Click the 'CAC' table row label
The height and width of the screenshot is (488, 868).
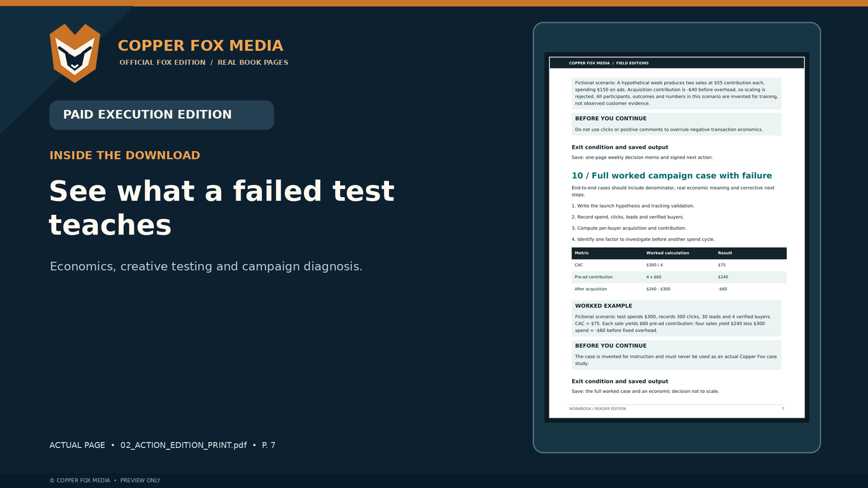579,265
